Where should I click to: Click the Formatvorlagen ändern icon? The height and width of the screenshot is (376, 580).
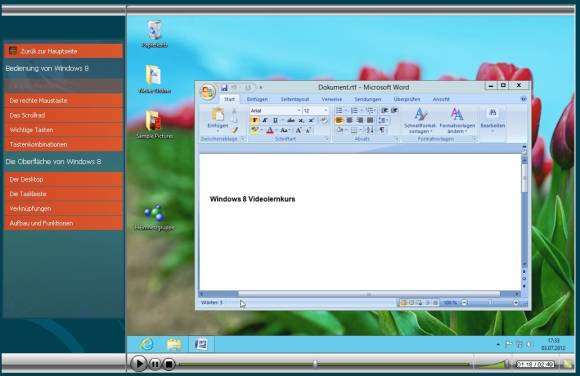click(x=457, y=115)
